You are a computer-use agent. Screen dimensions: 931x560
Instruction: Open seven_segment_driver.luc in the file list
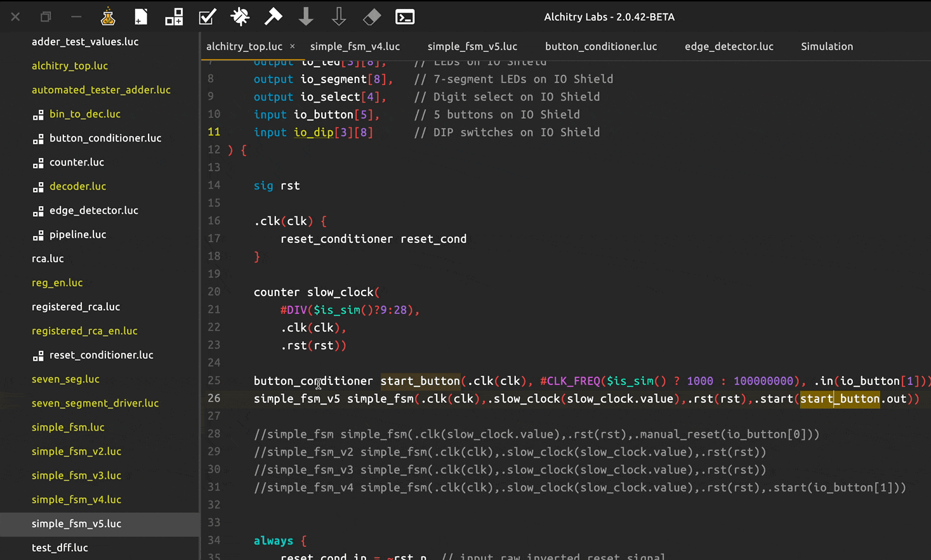coord(95,403)
